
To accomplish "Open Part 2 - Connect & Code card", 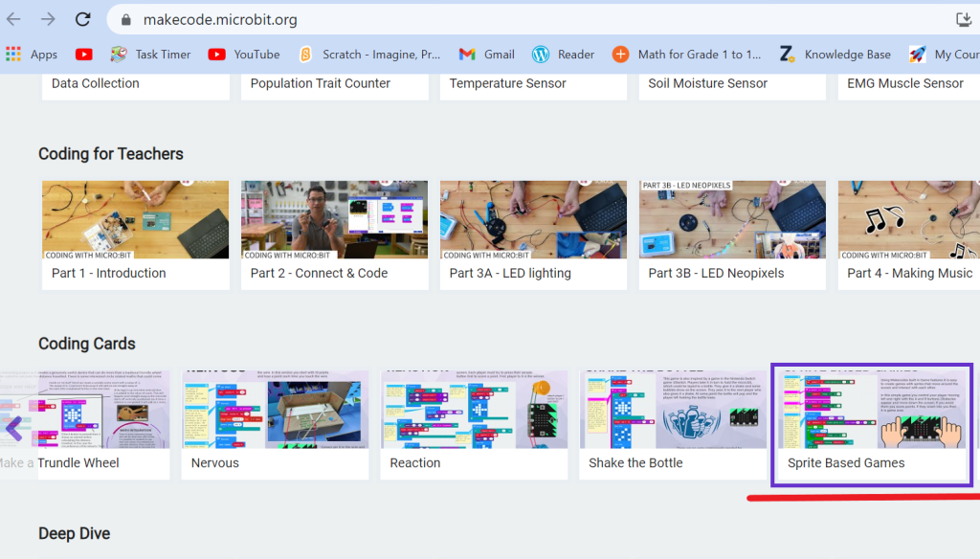I will tap(334, 235).
